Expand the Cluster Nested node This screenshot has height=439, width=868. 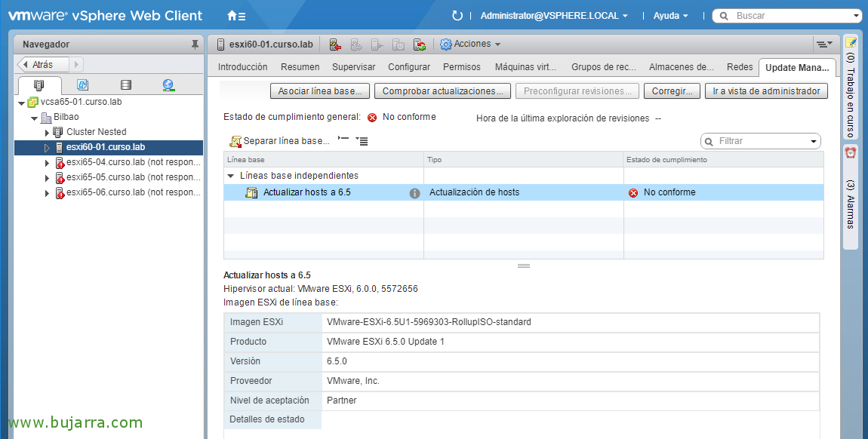(47, 132)
